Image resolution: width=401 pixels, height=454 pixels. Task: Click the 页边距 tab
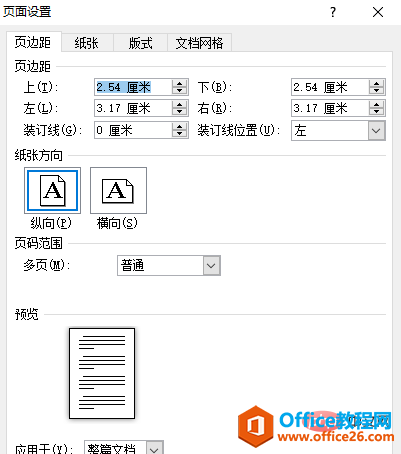(33, 42)
